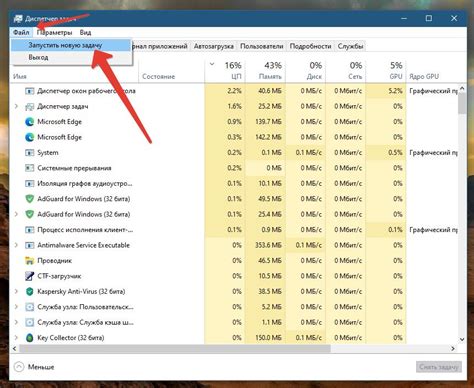Select the 353.6 МБ memory cell
Image resolution: width=474 pixels, height=388 pixels.
(265, 245)
